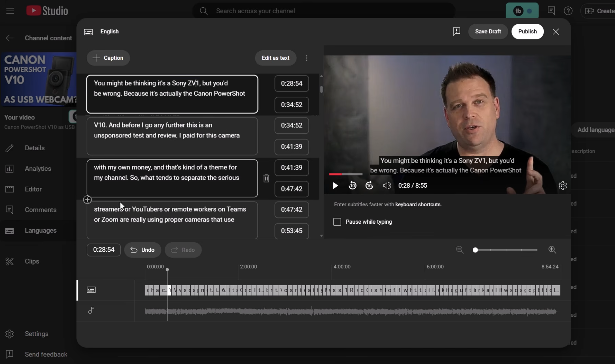
Task: Click the 0:28:54 current time field above timeline
Action: (x=104, y=250)
